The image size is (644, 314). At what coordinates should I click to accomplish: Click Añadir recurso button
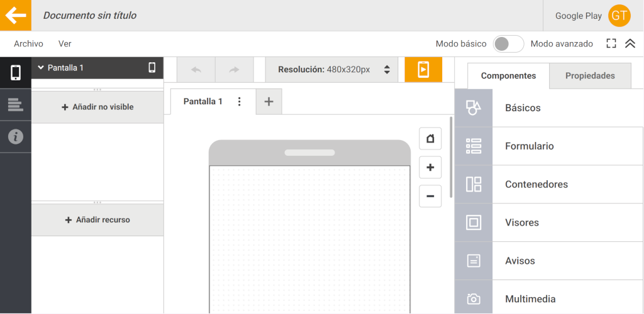97,220
